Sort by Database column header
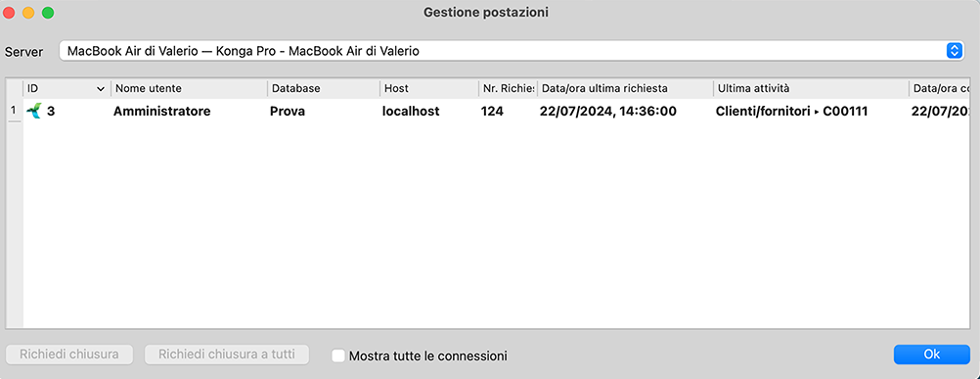 [324, 89]
